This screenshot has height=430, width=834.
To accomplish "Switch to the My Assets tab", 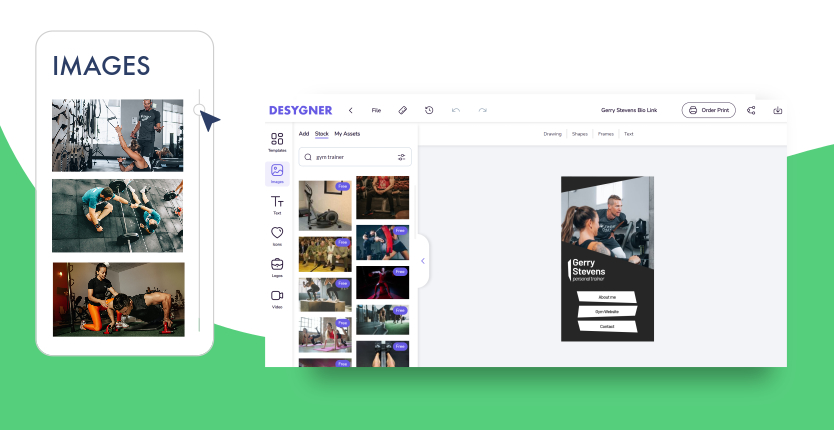I will coord(347,133).
